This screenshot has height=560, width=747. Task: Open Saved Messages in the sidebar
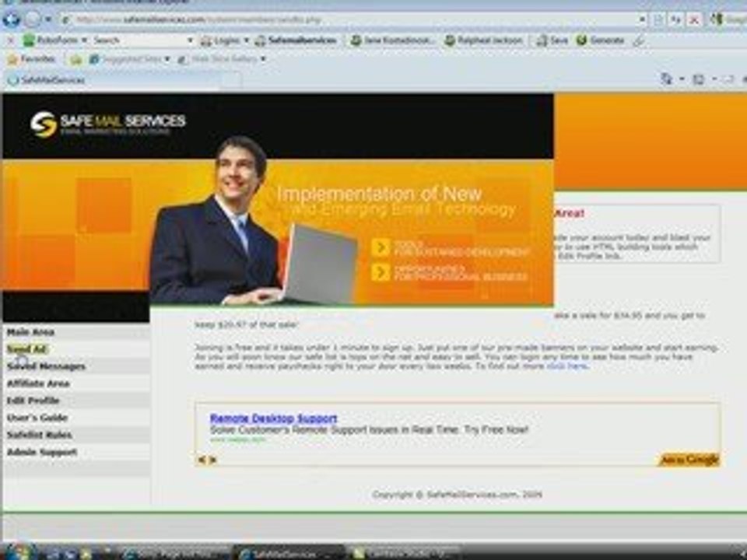click(46, 366)
